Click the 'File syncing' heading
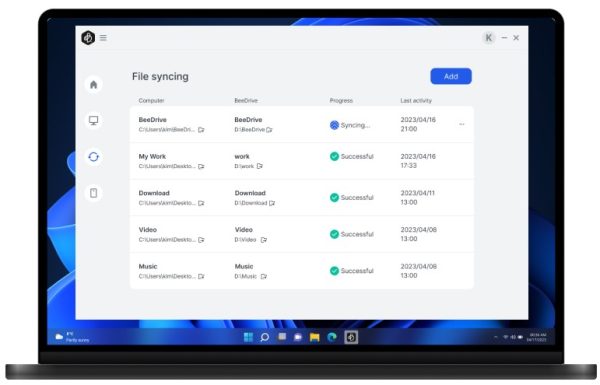600x385 pixels. click(160, 77)
